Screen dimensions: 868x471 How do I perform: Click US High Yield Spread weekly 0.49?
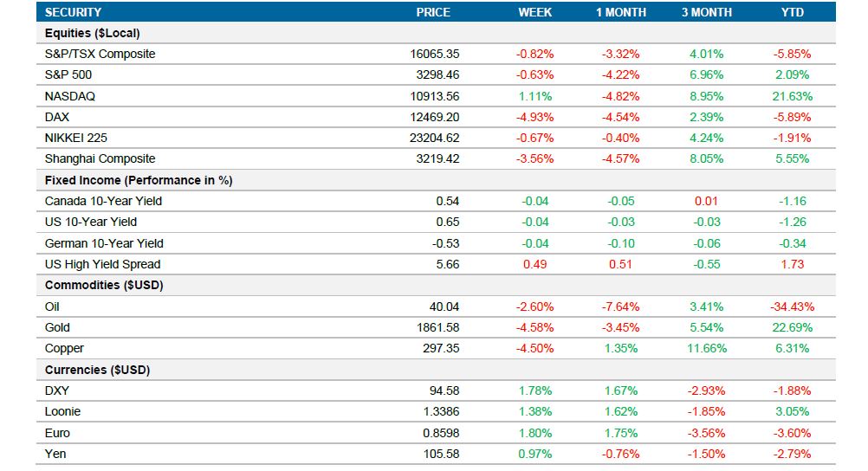[x=534, y=265]
